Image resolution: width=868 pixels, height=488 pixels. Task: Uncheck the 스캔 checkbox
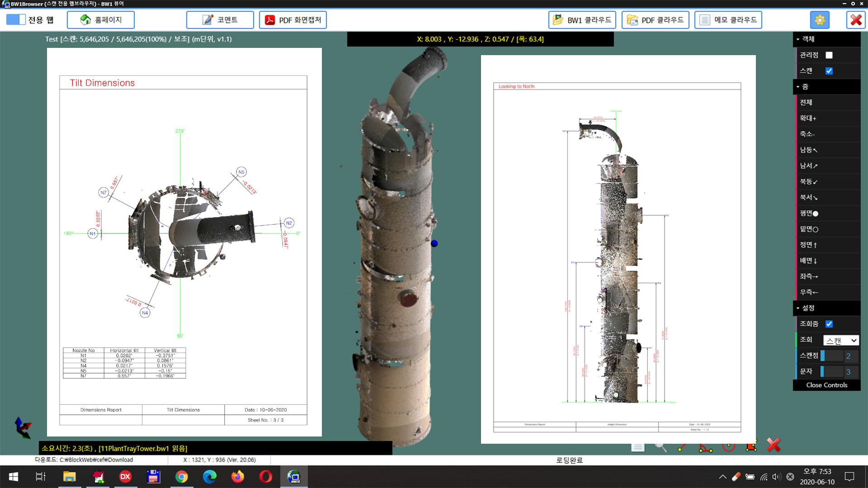pyautogui.click(x=829, y=71)
